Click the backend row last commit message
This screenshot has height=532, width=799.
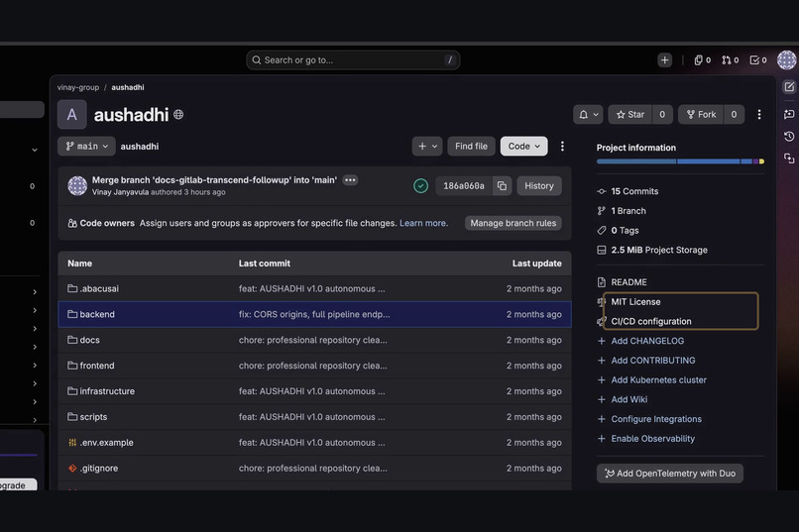(314, 314)
